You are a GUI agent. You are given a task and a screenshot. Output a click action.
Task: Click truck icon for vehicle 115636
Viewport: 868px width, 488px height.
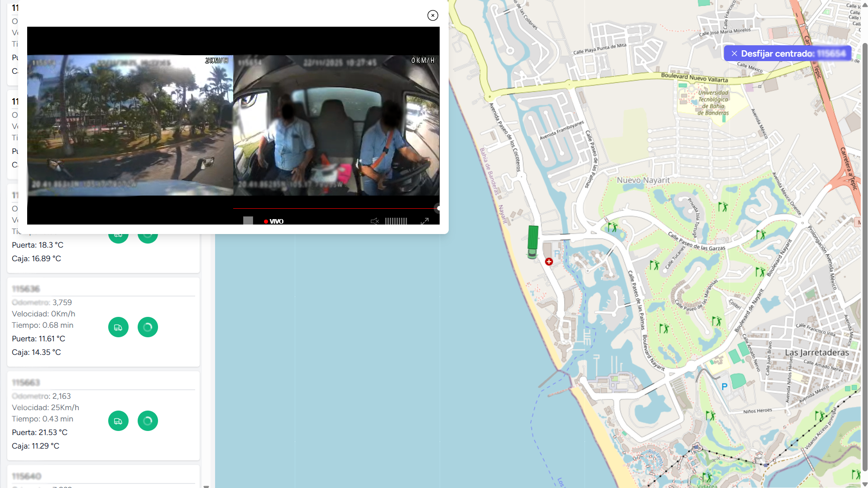coord(118,327)
